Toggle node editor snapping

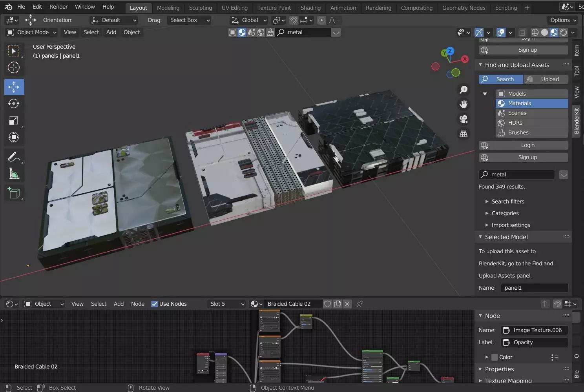click(557, 304)
